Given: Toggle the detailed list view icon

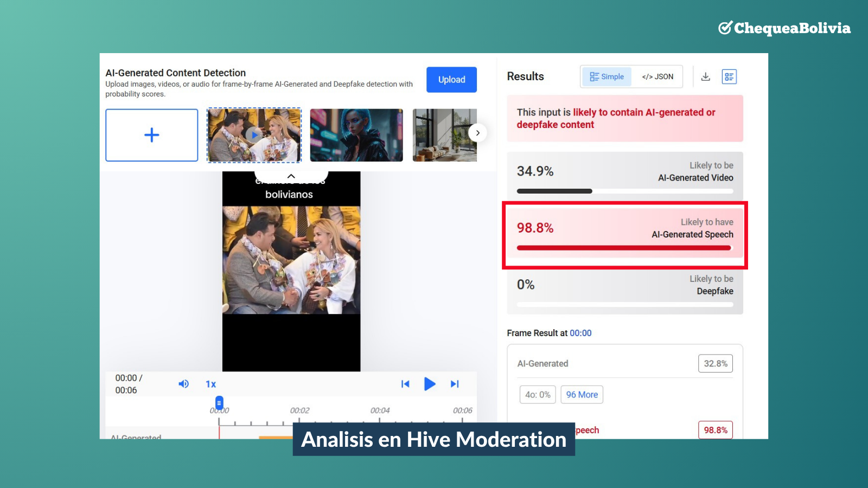Looking at the screenshot, I should coord(729,76).
